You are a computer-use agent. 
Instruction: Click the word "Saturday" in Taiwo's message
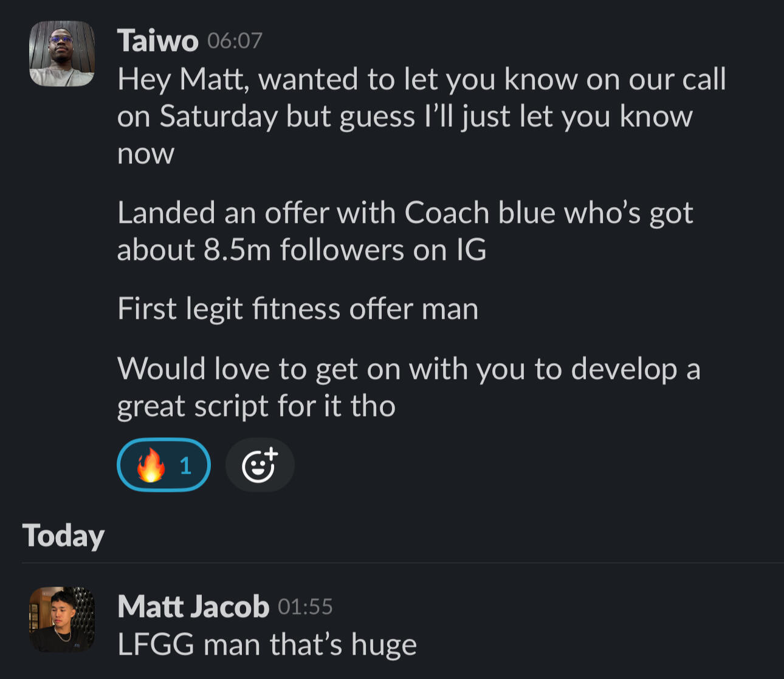click(219, 116)
